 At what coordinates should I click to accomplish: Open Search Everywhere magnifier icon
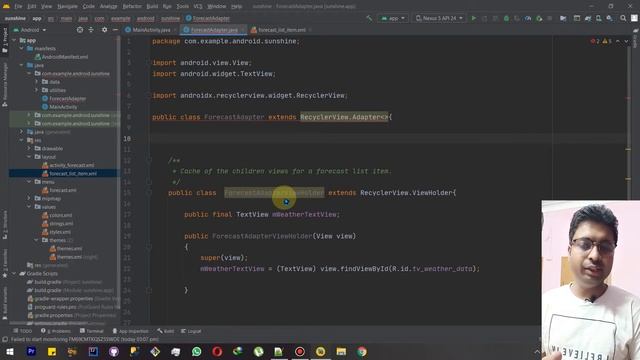click(623, 18)
